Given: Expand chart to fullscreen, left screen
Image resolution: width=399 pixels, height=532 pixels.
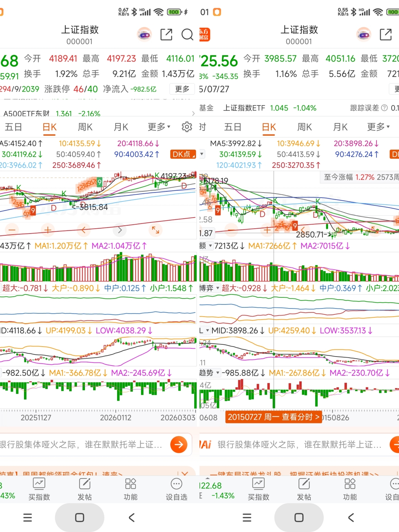Looking at the screenshot, I should [x=156, y=230].
